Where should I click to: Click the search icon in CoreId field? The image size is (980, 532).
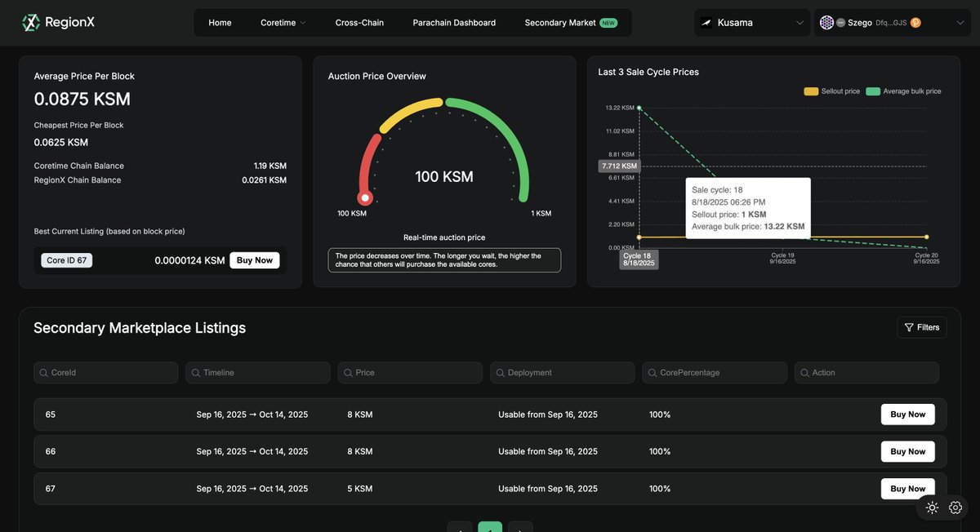[x=44, y=373]
